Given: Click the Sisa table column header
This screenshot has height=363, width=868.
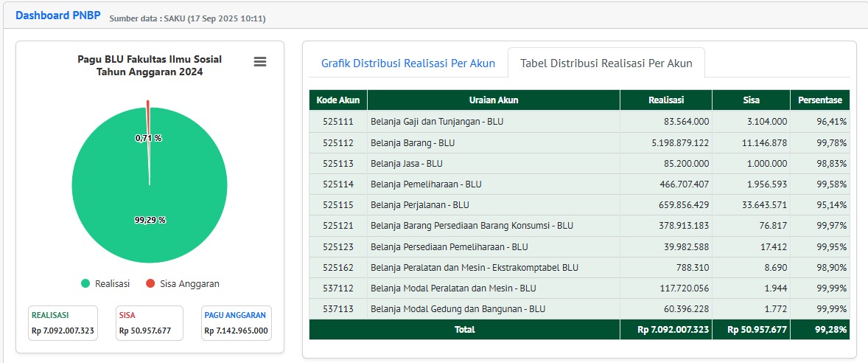Looking at the screenshot, I should (751, 100).
